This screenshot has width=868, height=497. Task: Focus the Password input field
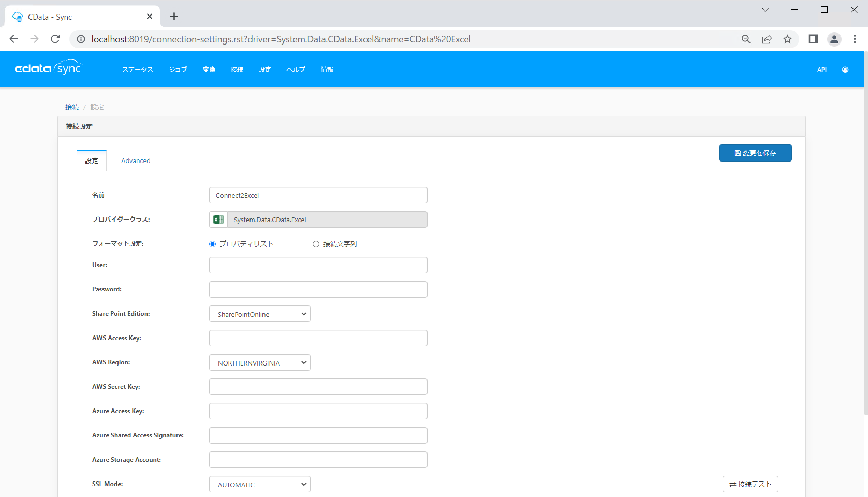pos(318,289)
